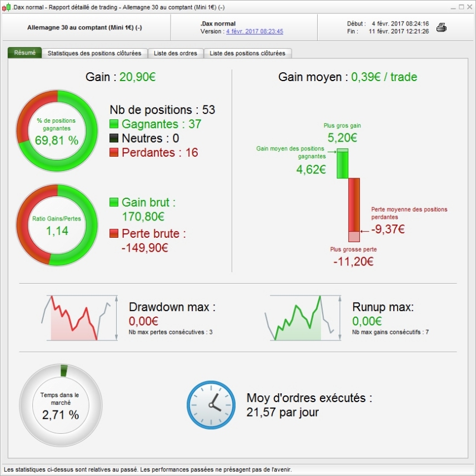Click the gross gain value 170,80€
Image resolution: width=476 pixels, height=476 pixels.
point(143,217)
